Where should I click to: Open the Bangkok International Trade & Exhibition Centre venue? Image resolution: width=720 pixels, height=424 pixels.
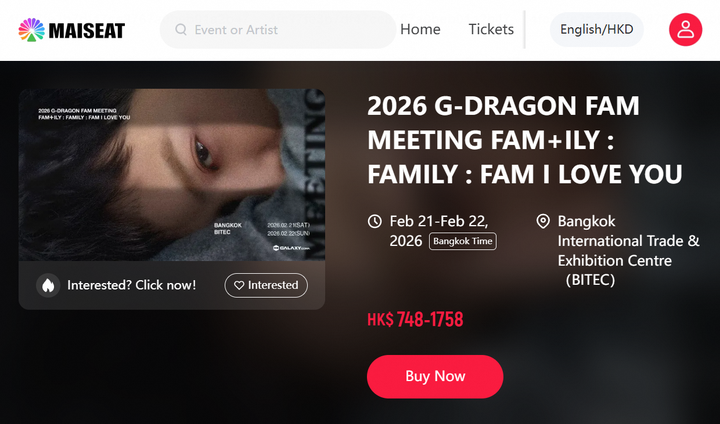[628, 250]
